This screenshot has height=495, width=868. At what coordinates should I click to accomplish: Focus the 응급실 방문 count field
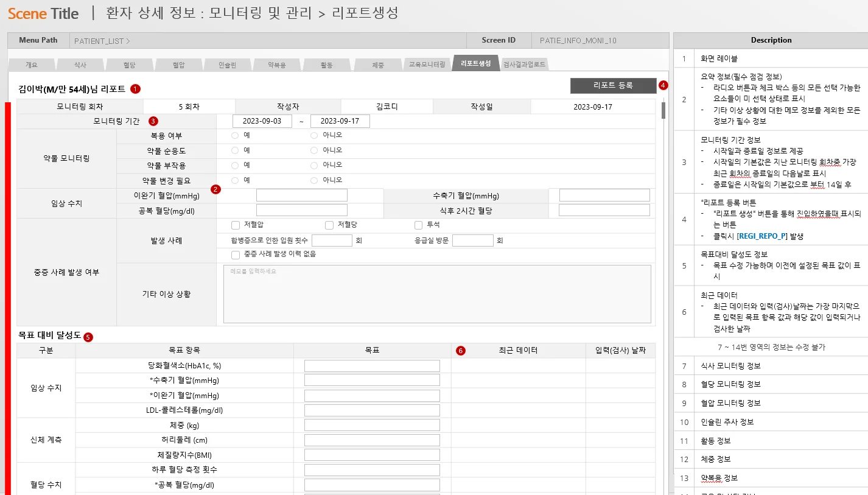tap(473, 240)
